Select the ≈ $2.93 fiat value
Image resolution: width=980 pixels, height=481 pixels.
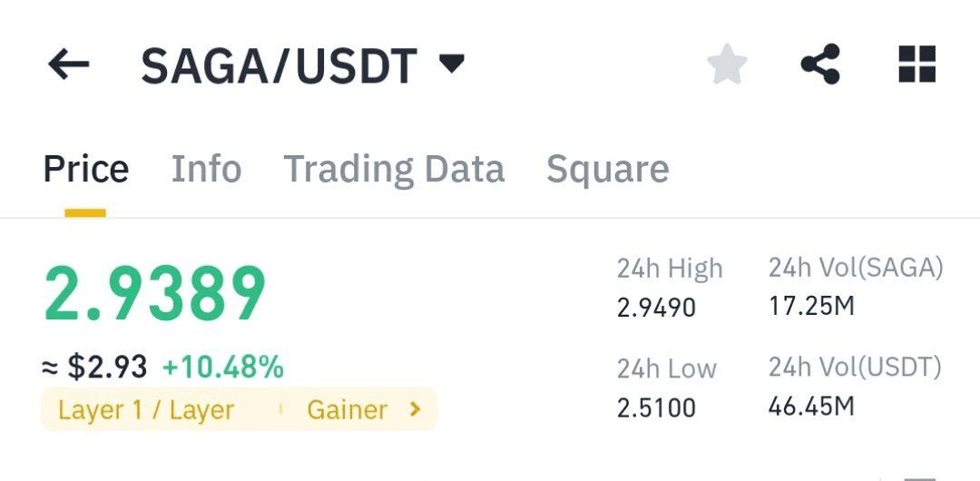pyautogui.click(x=94, y=368)
